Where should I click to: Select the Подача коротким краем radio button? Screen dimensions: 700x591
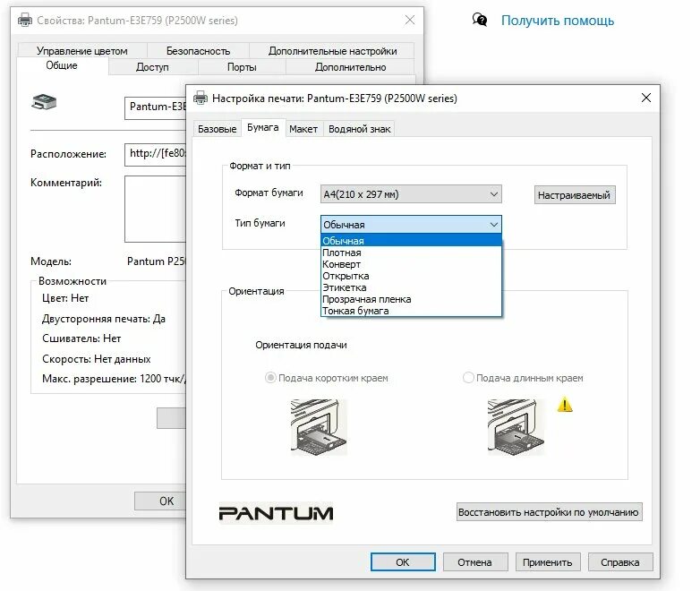[270, 378]
